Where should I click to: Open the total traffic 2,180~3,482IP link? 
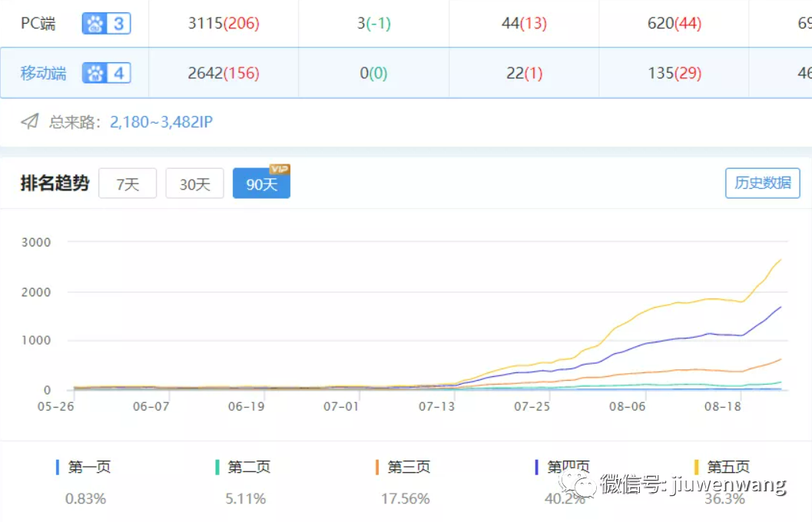pyautogui.click(x=161, y=121)
